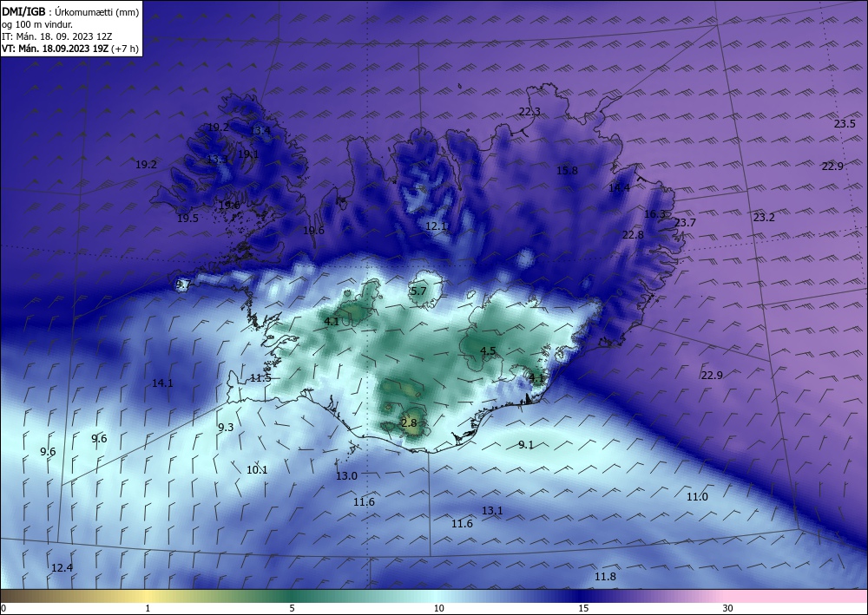The width and height of the screenshot is (868, 615).
Task: Click the legend label '1'
Action: coord(148,608)
